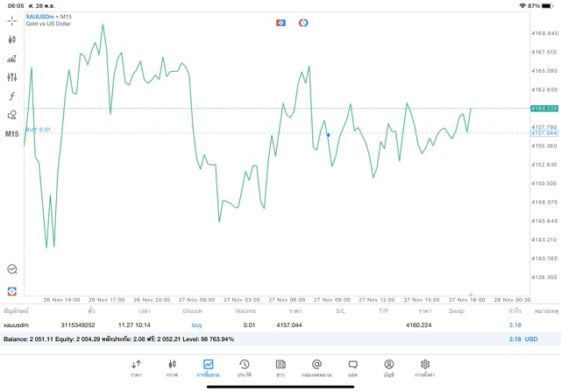
Task: Open the ประวัติ history tab
Action: tap(245, 367)
